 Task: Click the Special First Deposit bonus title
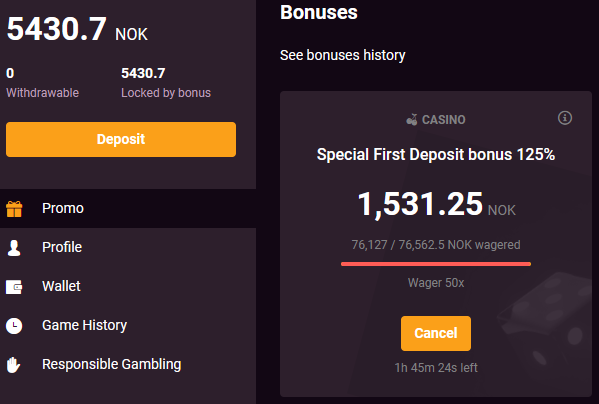pyautogui.click(x=436, y=155)
